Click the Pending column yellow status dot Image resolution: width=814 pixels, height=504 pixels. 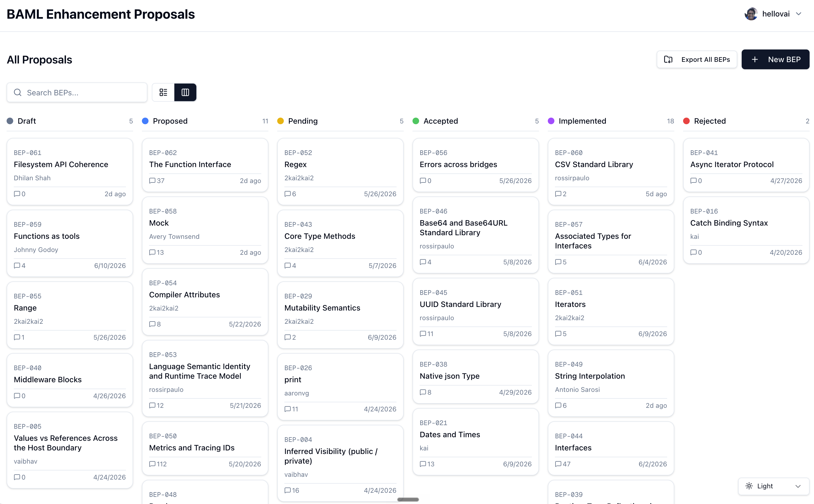280,121
